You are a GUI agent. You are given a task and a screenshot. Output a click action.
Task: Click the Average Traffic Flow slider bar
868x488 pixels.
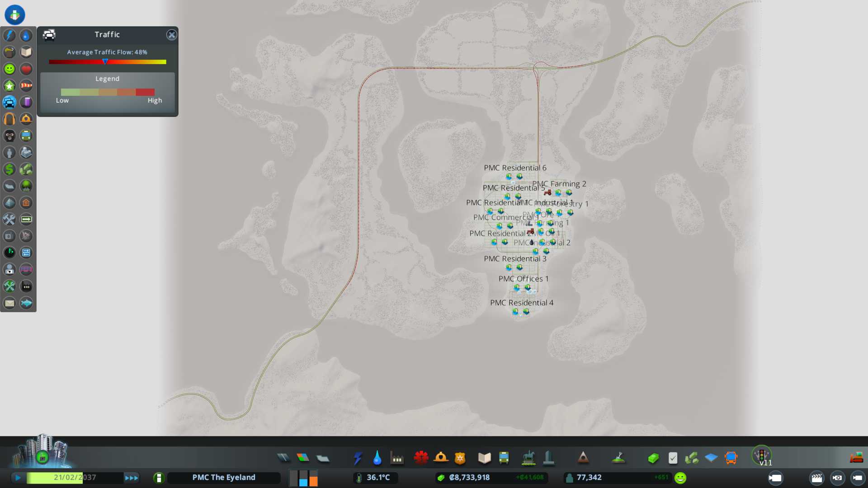[108, 62]
